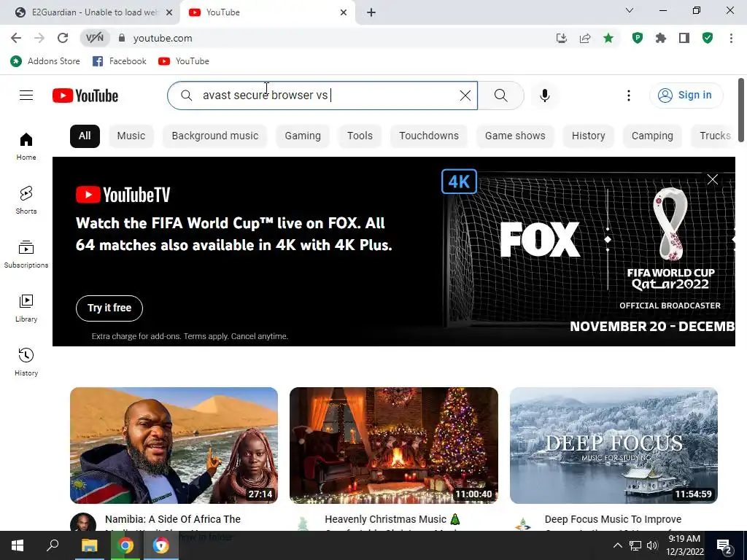This screenshot has width=747, height=560.
Task: Open the green checkmark shield extension
Action: pyautogui.click(x=708, y=38)
